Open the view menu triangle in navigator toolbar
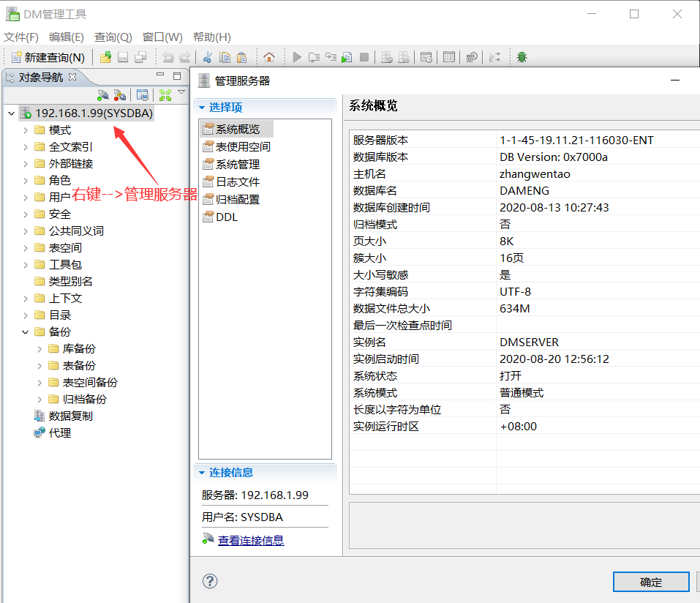The width and height of the screenshot is (700, 603). pos(181,92)
